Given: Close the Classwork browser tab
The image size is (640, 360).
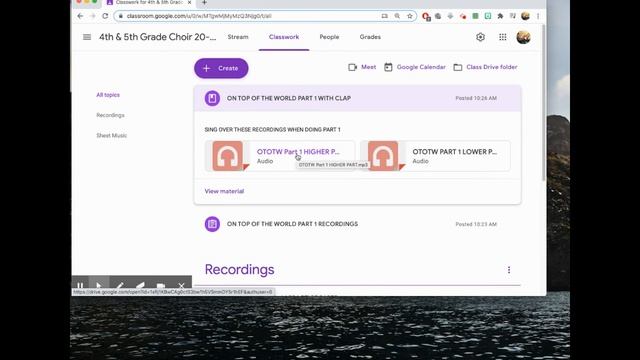Looking at the screenshot, I should (189, 2).
